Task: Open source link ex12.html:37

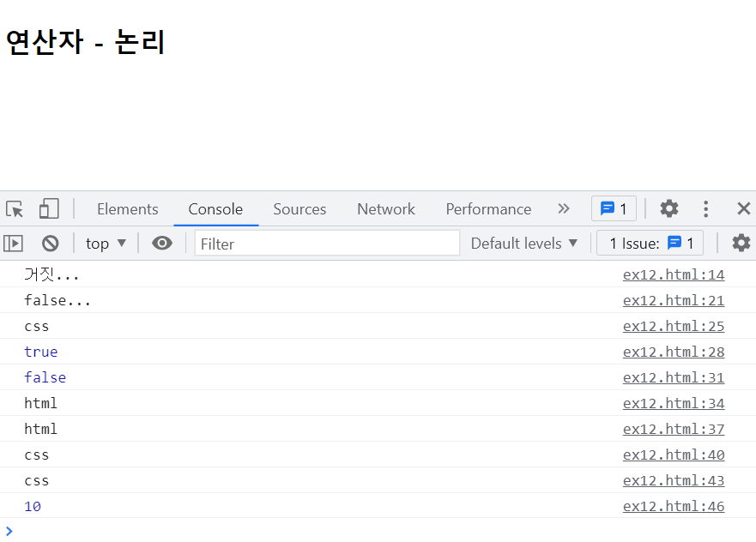Action: tap(674, 430)
